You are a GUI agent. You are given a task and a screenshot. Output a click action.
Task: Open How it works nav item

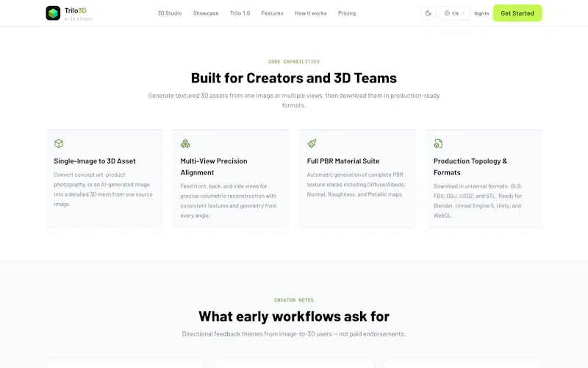[310, 13]
